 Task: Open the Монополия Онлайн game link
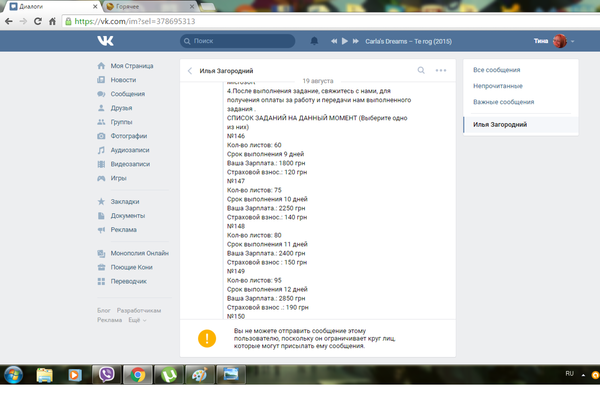point(140,253)
